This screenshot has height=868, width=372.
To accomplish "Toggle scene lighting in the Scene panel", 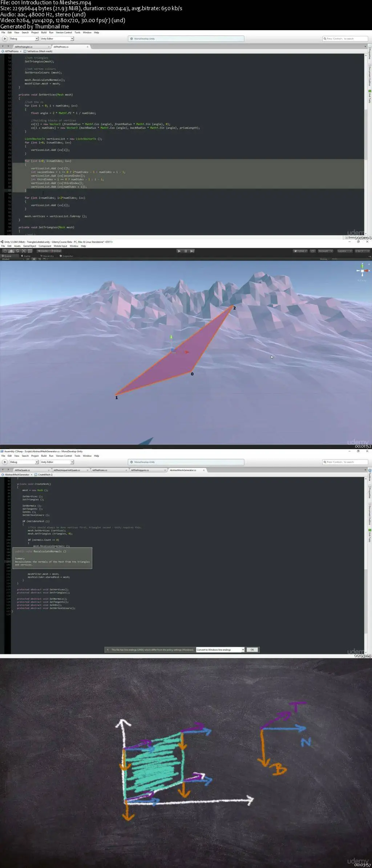I will point(34,259).
